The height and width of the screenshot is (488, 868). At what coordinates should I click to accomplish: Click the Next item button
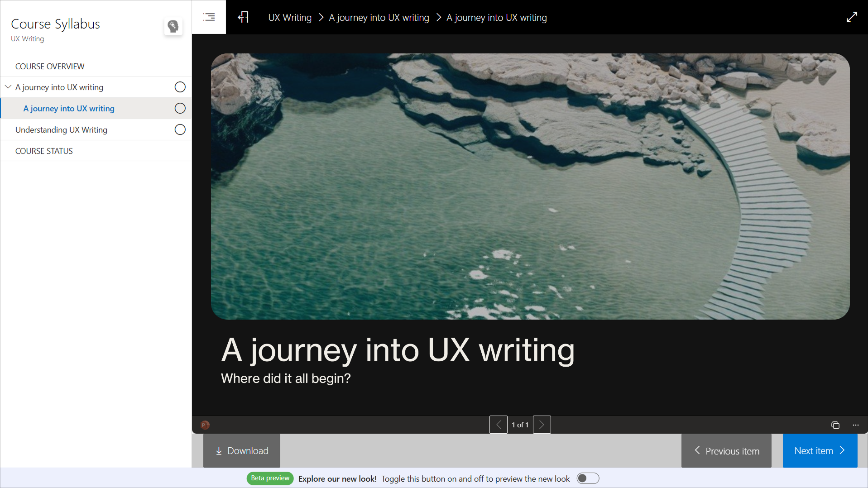tap(820, 451)
